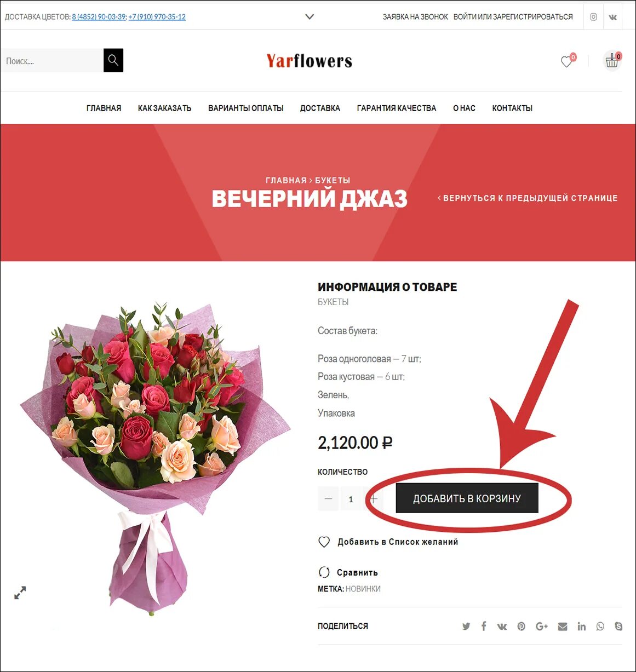The width and height of the screenshot is (636, 672).
Task: Open the ДОСТАВКА menu item
Action: (320, 108)
